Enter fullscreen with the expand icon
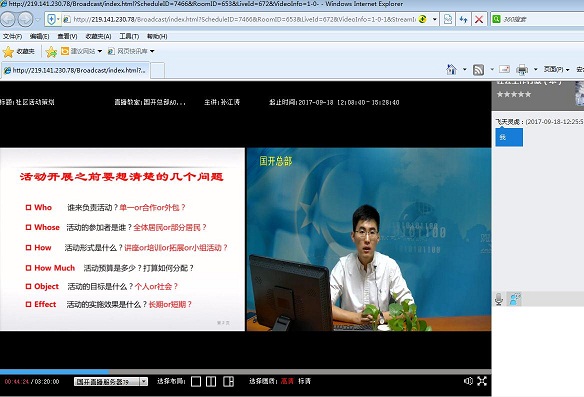This screenshot has width=584, height=397. [482, 381]
